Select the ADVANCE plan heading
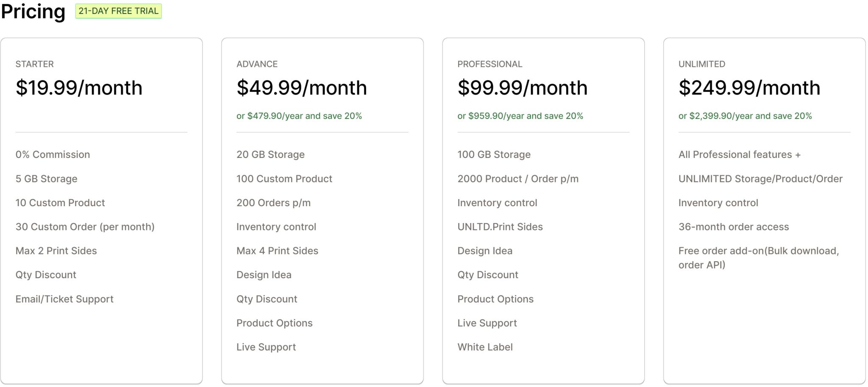868x387 pixels. [257, 64]
